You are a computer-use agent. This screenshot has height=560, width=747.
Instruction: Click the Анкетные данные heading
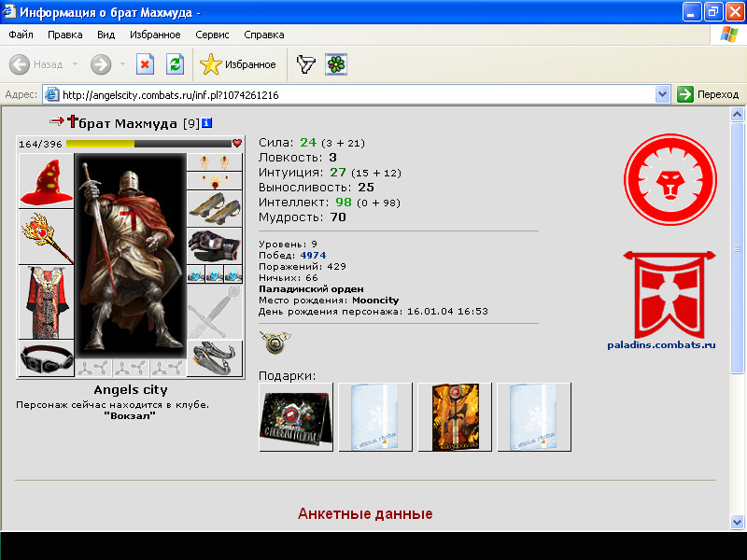coord(365,514)
